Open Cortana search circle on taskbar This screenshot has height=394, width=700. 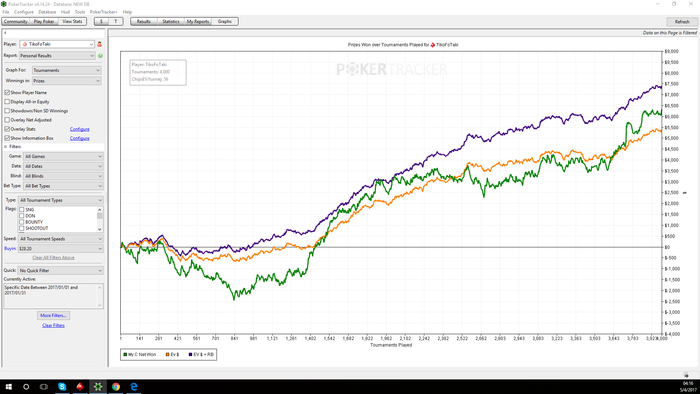[26, 387]
